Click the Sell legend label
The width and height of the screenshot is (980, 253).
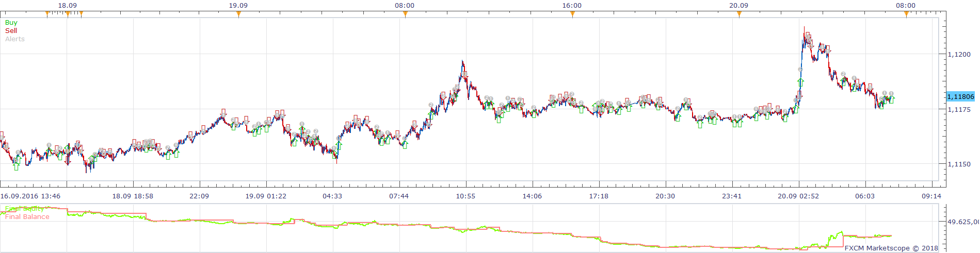point(11,31)
